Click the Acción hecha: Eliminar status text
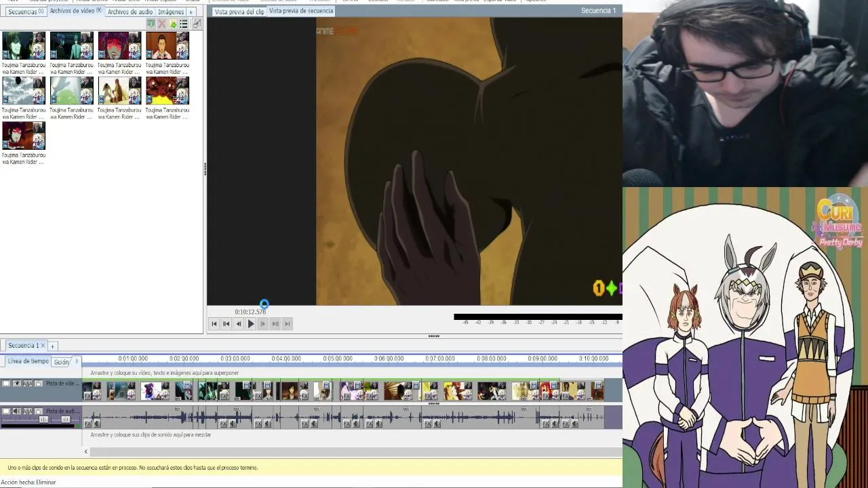Image resolution: width=868 pixels, height=488 pixels. 28,482
